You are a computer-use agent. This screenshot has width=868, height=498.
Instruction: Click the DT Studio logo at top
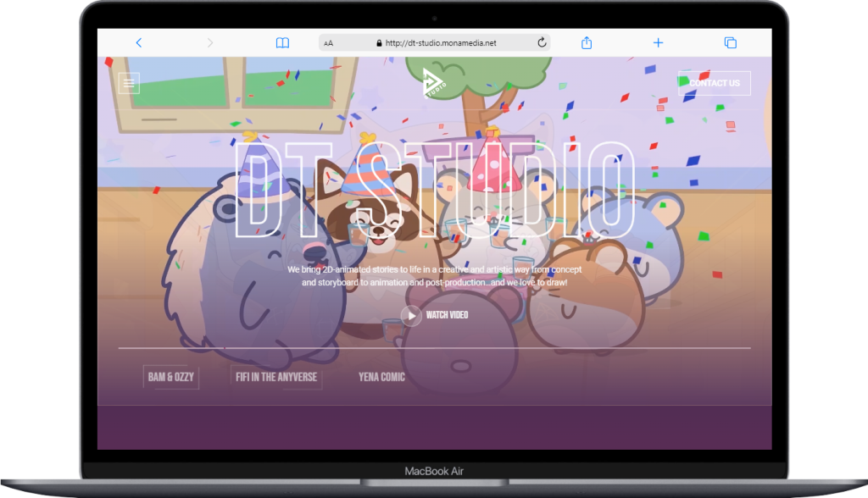tap(434, 82)
